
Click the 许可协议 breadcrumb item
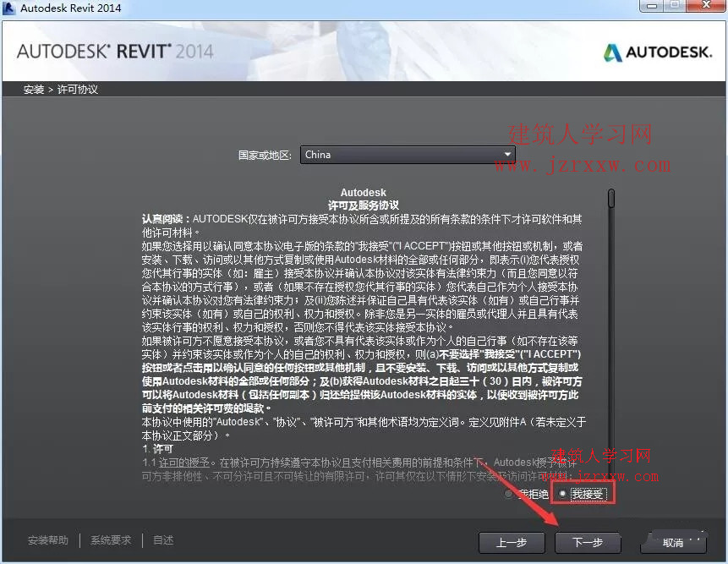[78, 90]
